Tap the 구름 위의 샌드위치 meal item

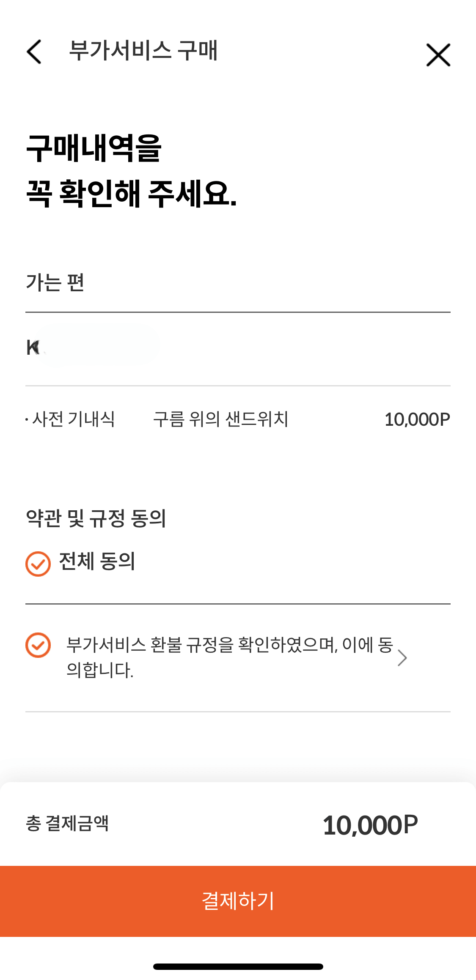(220, 419)
